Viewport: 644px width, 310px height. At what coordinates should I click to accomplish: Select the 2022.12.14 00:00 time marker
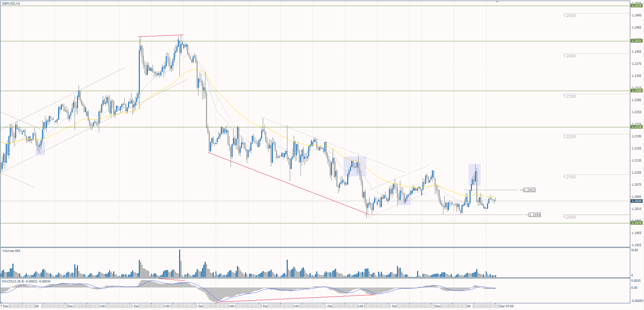tap(151, 306)
